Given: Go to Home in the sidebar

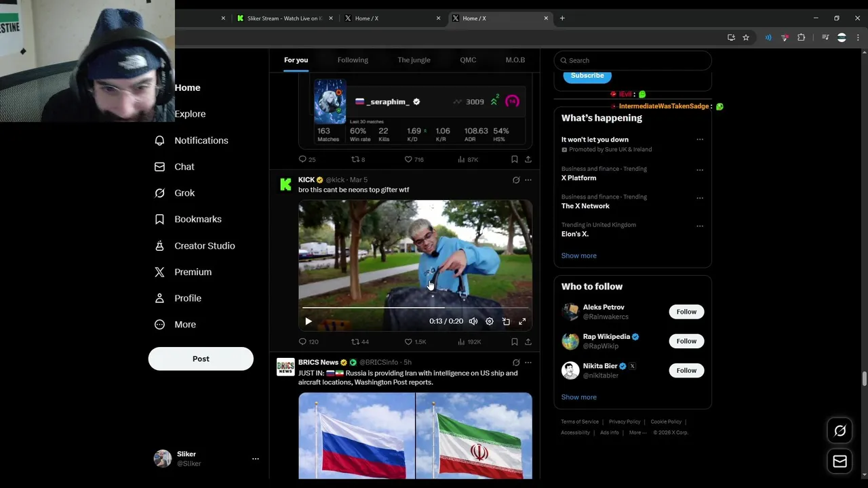Looking at the screenshot, I should (x=187, y=87).
